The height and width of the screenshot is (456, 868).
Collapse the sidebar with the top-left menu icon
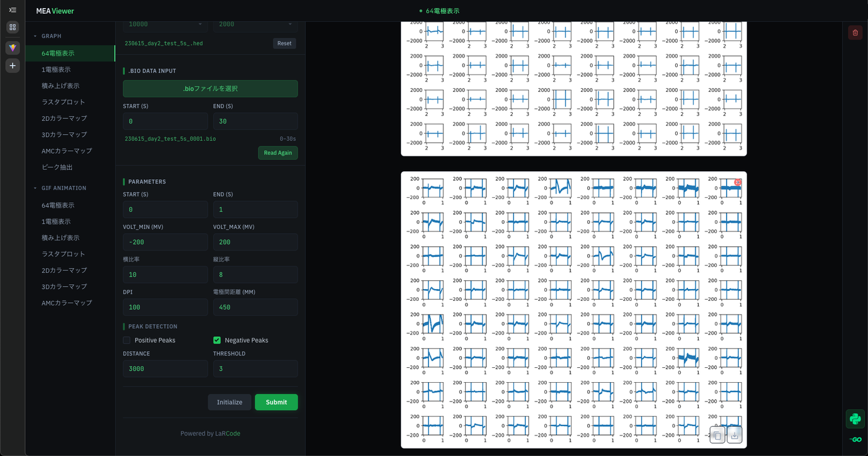pyautogui.click(x=12, y=11)
